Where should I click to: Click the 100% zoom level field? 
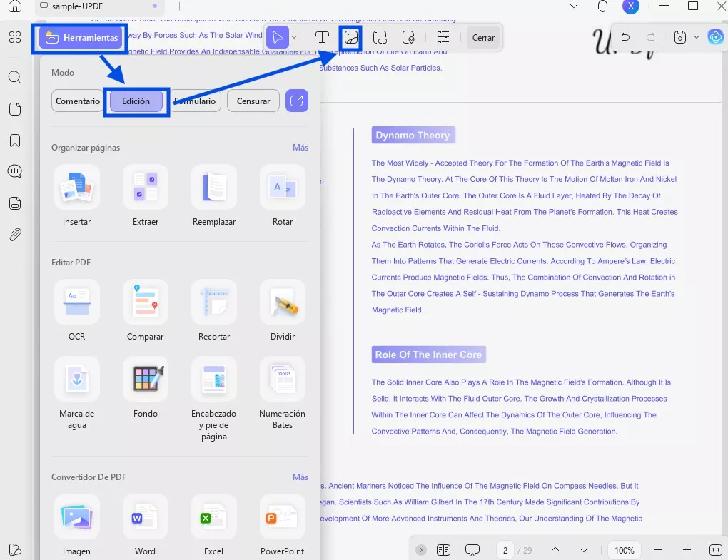pyautogui.click(x=625, y=550)
